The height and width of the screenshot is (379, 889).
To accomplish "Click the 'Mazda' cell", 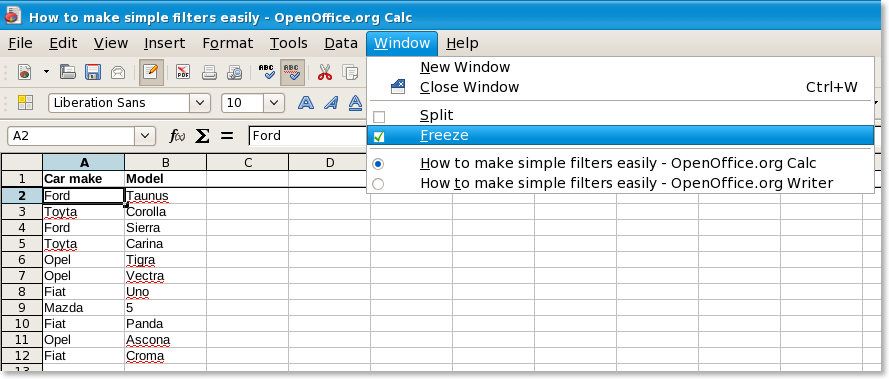I will (x=84, y=308).
